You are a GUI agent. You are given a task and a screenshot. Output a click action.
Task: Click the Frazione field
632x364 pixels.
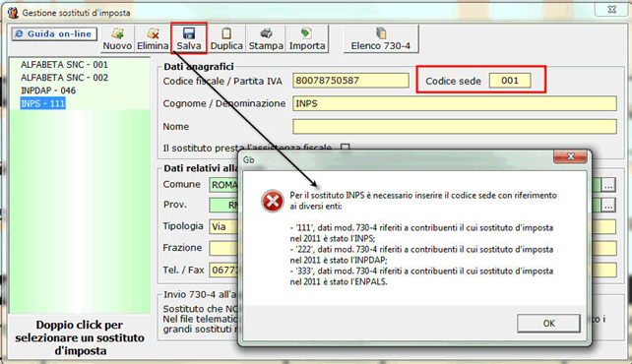pos(223,248)
